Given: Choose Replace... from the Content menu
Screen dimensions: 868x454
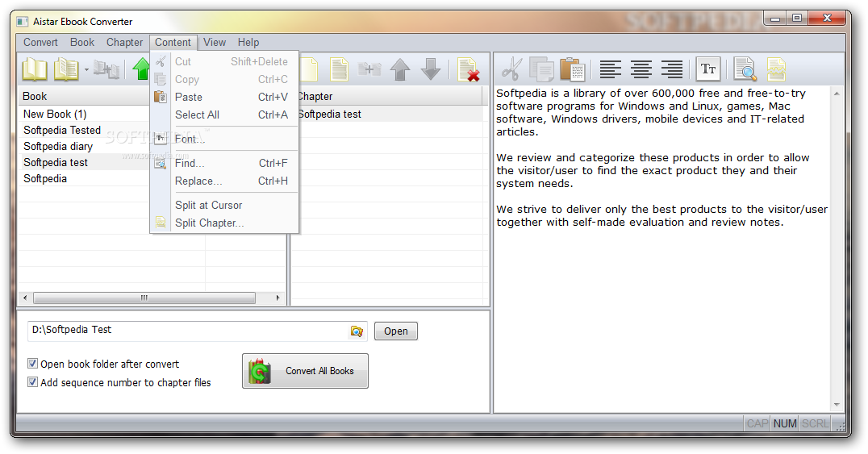Looking at the screenshot, I should [224, 181].
